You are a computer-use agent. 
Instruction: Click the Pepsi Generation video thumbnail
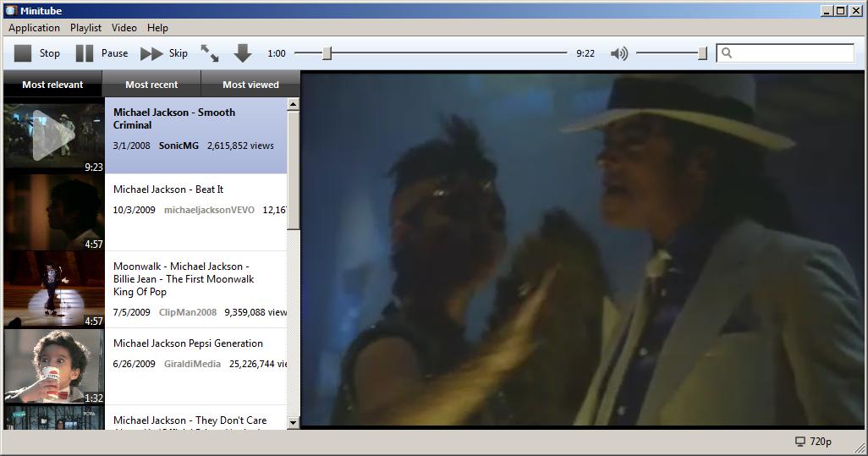54,366
